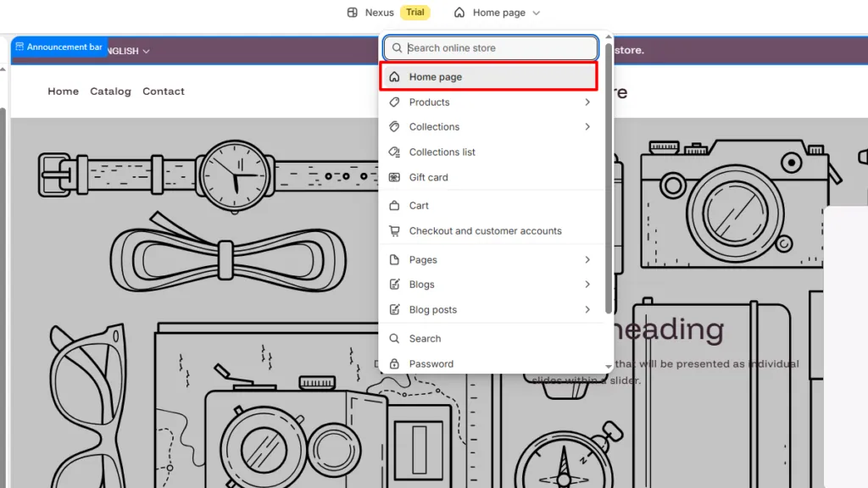Click the template list scrollbar thumb
This screenshot has width=868, height=488.
tap(609, 178)
